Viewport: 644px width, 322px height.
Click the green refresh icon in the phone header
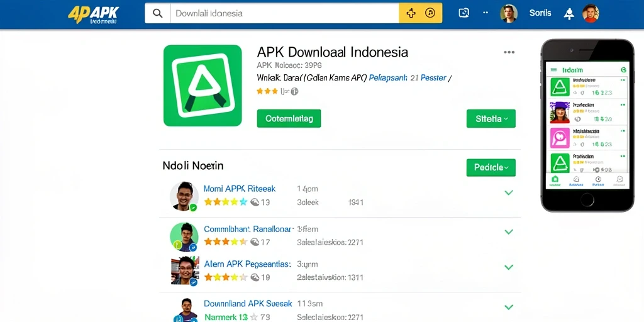coord(623,70)
